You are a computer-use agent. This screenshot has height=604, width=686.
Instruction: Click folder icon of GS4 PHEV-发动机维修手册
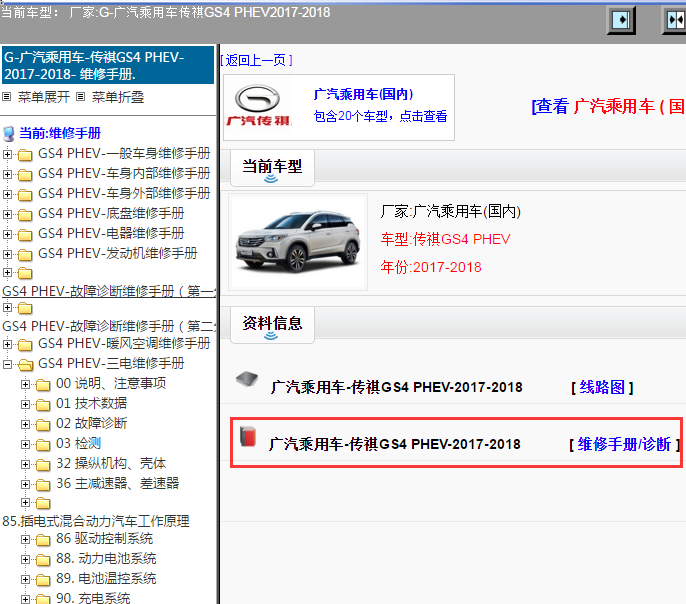point(25,255)
